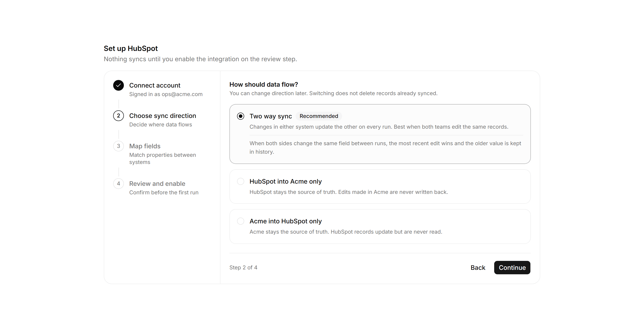Click 'Decide where data flows' subtitle
Screen dimensions: 644x327
pos(161,125)
